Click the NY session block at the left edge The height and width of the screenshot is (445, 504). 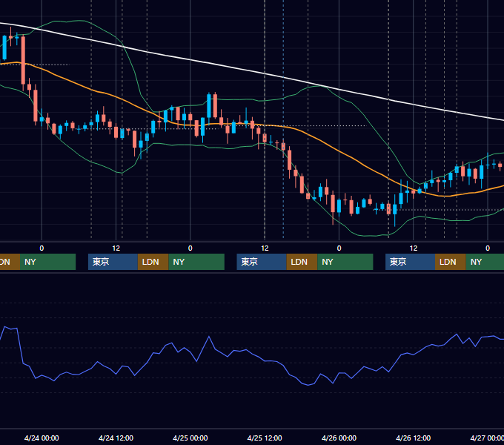tap(47, 262)
